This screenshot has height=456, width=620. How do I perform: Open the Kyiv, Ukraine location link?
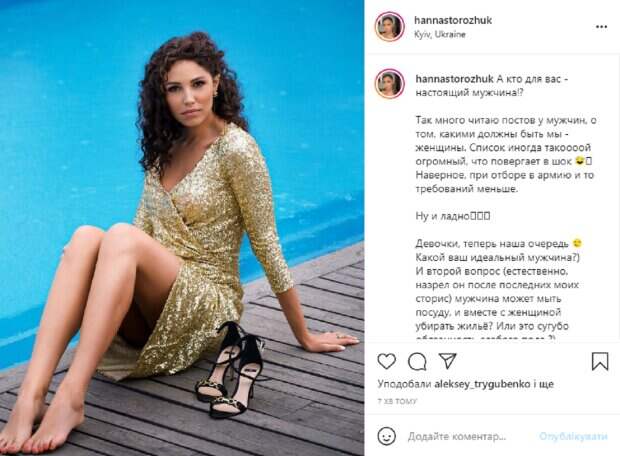pyautogui.click(x=440, y=34)
